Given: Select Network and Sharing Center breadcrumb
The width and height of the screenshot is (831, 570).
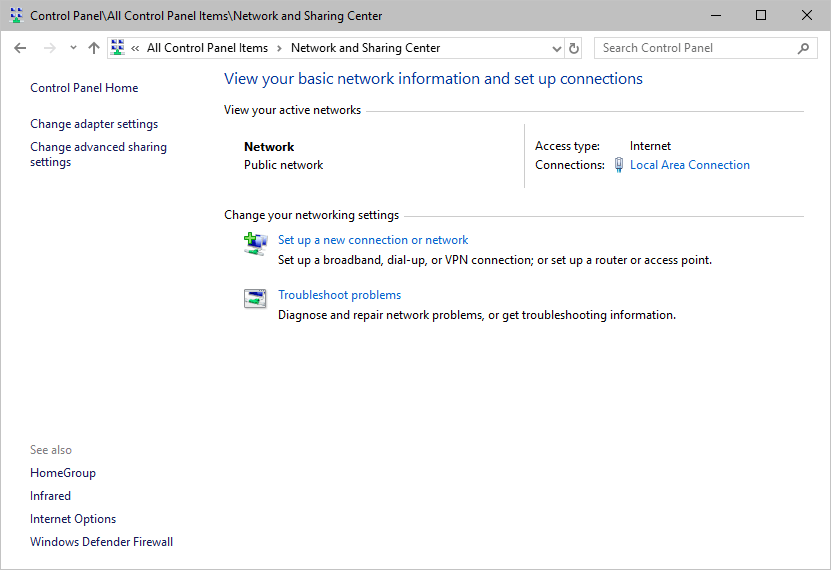Looking at the screenshot, I should click(365, 48).
